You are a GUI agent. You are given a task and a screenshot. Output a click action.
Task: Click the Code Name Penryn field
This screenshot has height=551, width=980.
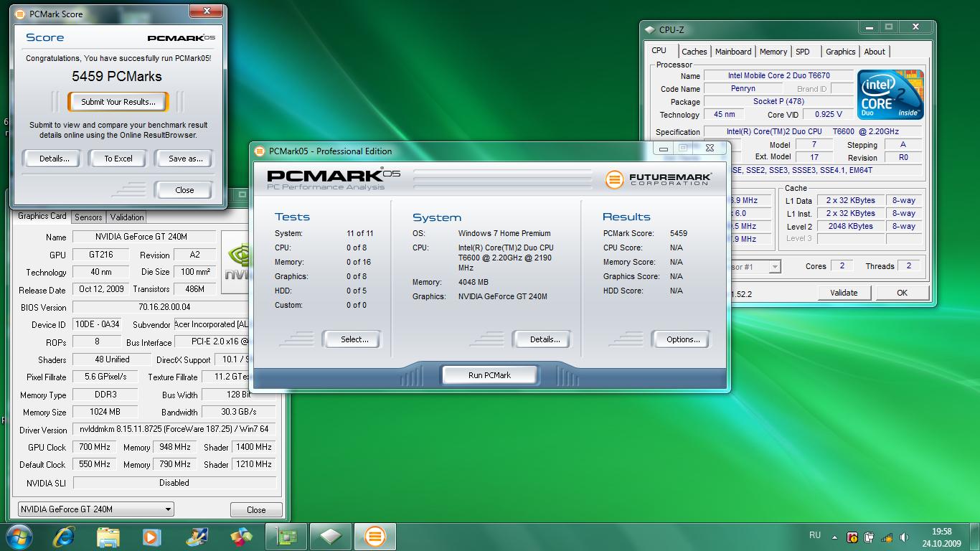click(743, 88)
